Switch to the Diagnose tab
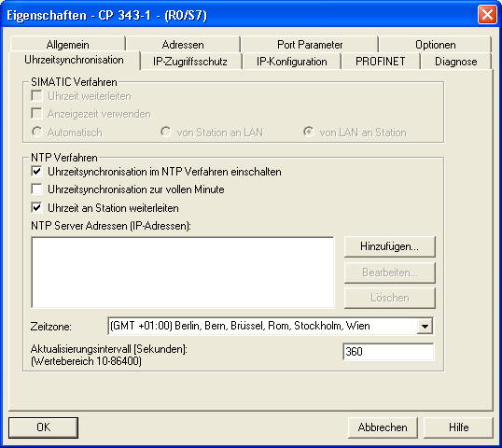The width and height of the screenshot is (502, 448). (x=455, y=62)
